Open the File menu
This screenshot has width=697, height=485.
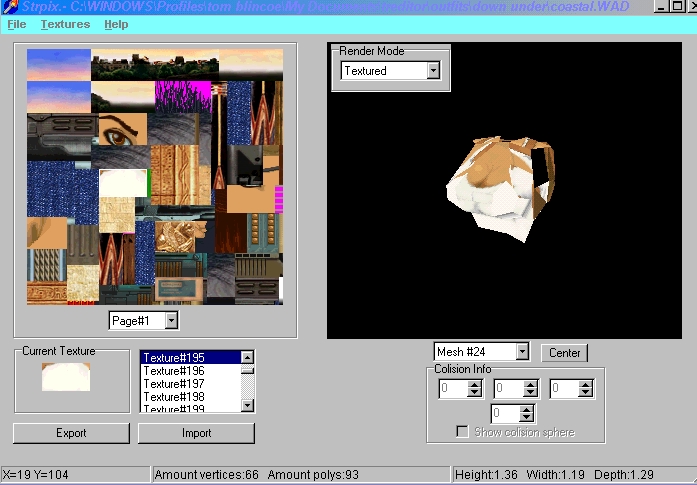[17, 24]
